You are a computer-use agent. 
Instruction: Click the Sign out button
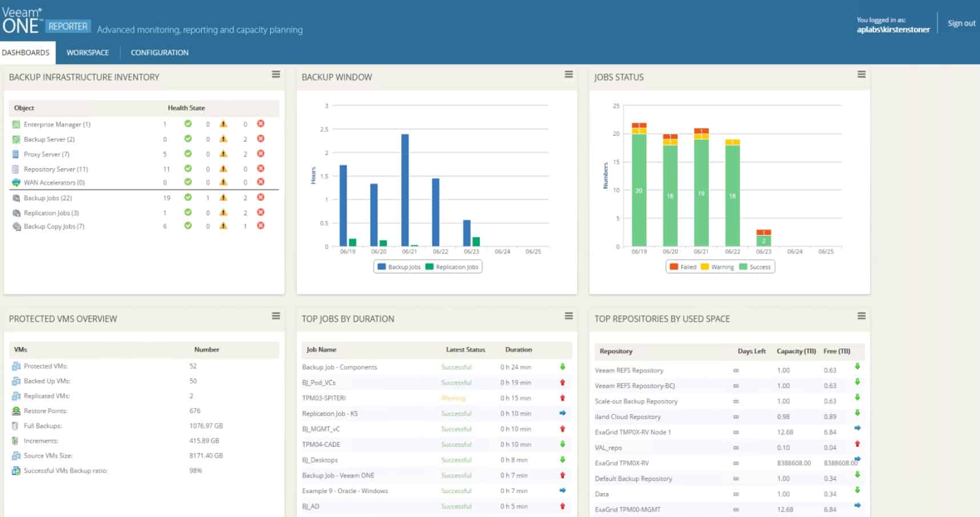[x=961, y=23]
